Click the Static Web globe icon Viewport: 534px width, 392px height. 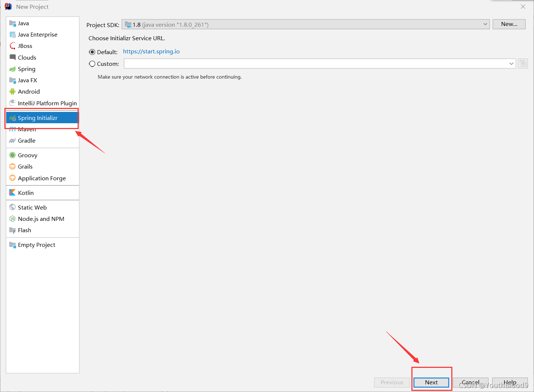coord(12,207)
